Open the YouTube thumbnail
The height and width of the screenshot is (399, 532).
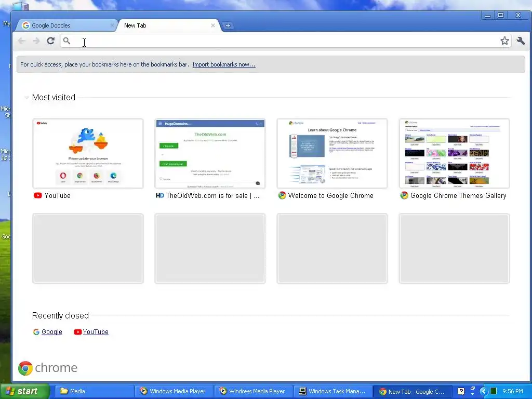click(88, 153)
